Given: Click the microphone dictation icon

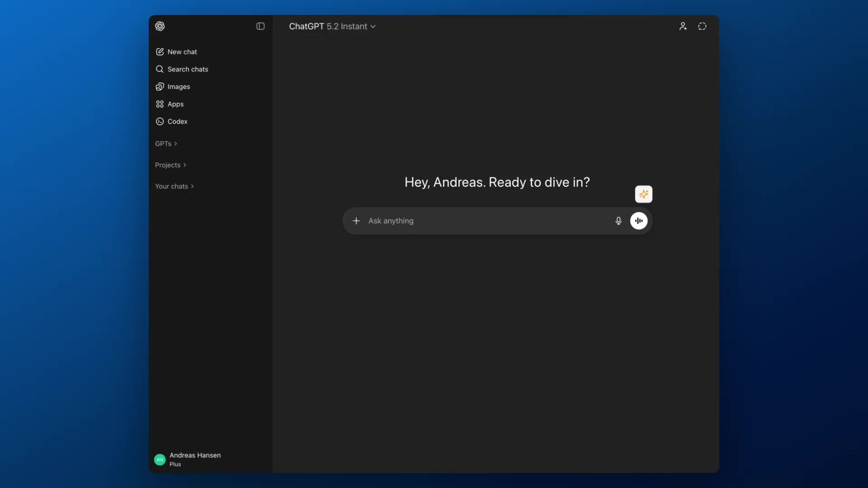Looking at the screenshot, I should tap(618, 221).
